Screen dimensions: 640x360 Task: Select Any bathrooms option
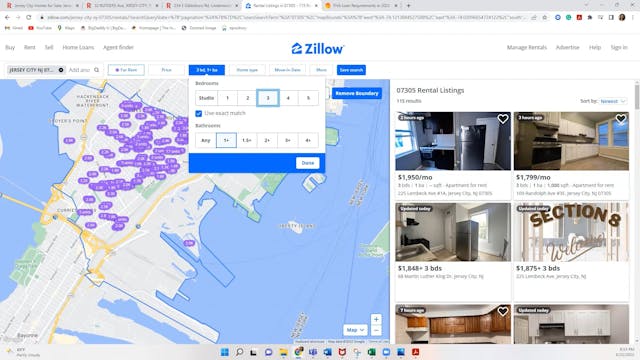pyautogui.click(x=206, y=140)
